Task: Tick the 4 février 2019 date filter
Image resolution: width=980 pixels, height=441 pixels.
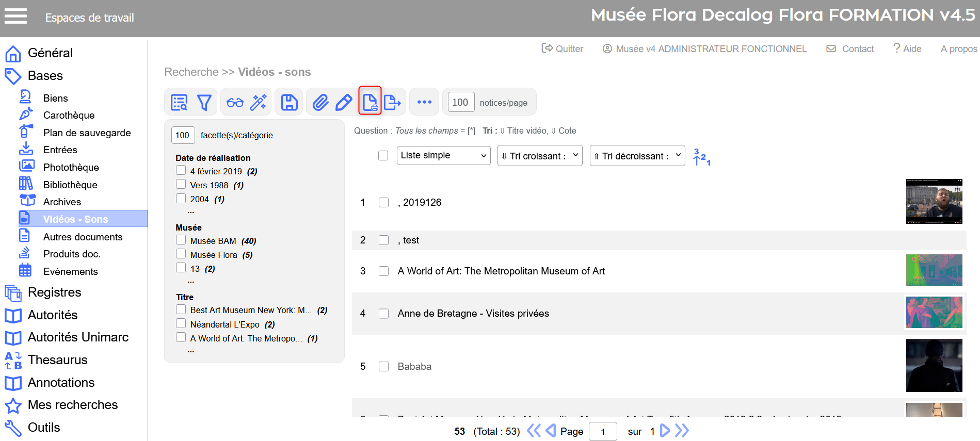Action: tap(181, 170)
